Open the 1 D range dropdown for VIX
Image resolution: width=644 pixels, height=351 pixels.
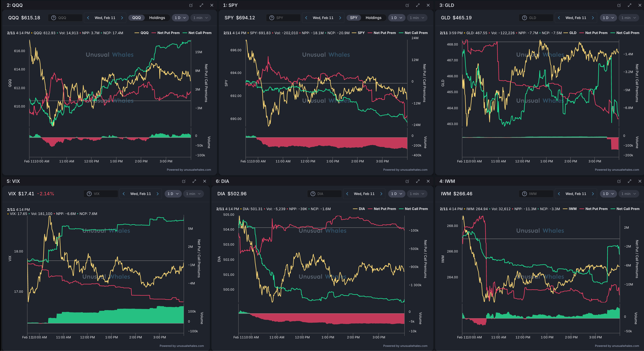point(173,194)
